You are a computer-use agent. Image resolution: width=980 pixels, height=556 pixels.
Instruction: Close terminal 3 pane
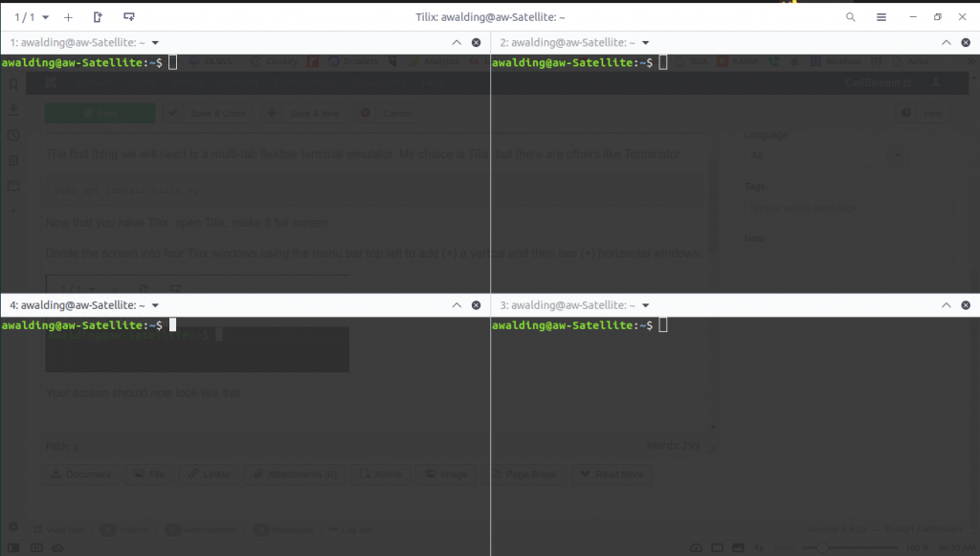[967, 305]
